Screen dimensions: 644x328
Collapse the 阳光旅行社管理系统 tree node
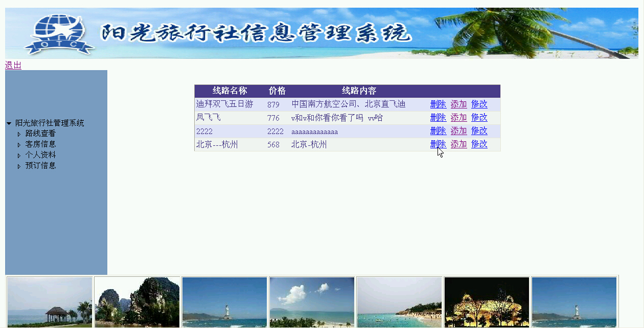point(9,123)
